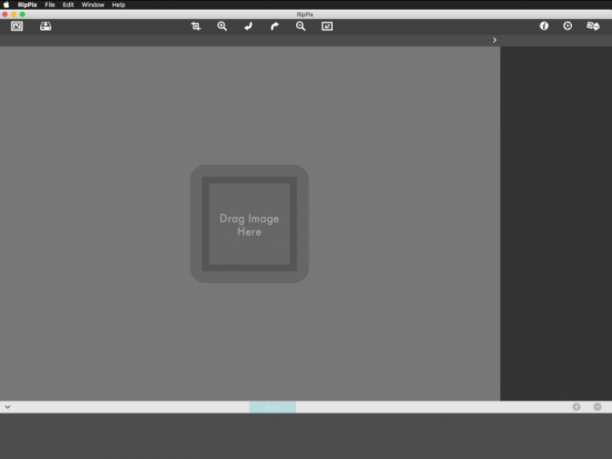
Task: Open the info panel icon
Action: 544,26
